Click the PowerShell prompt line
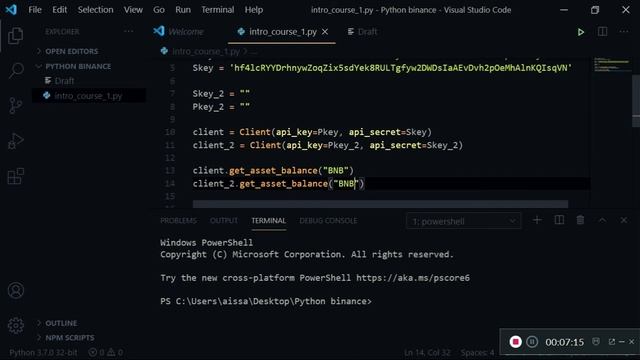Viewport: 640px width, 360px height. click(x=266, y=301)
